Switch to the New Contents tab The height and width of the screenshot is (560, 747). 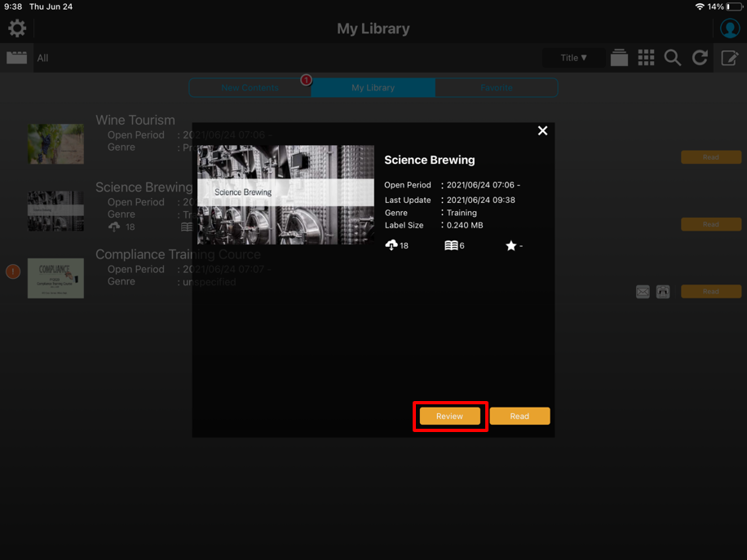250,88
